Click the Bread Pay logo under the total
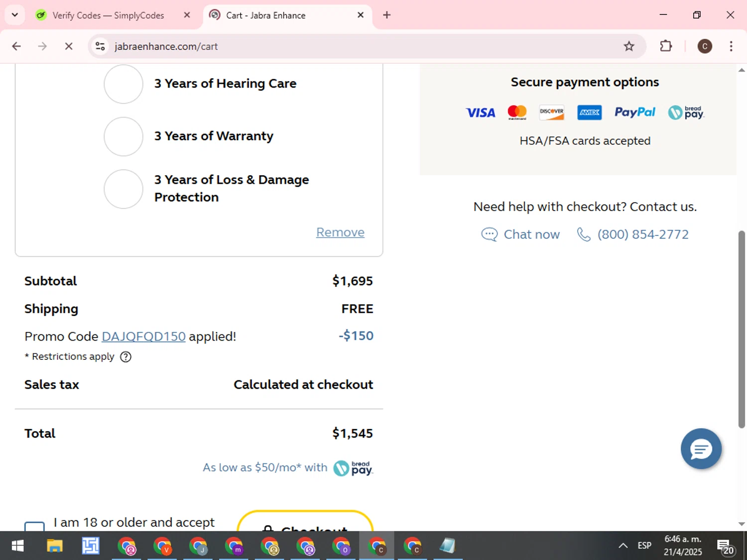 [x=353, y=468]
